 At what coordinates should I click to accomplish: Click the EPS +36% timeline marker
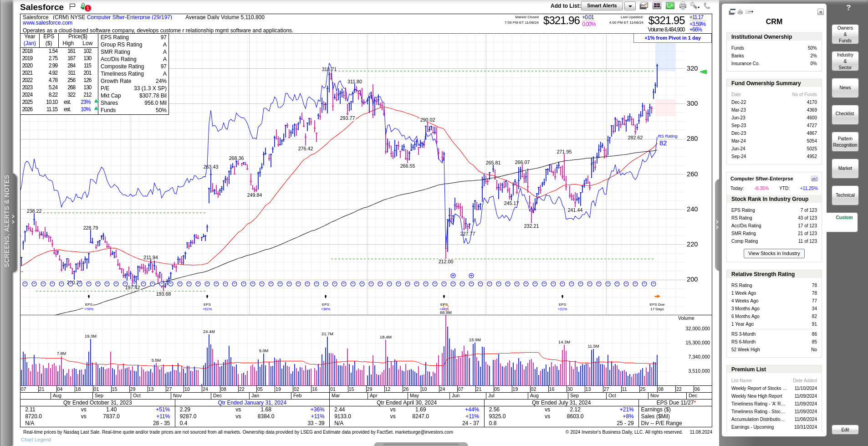pos(326,306)
